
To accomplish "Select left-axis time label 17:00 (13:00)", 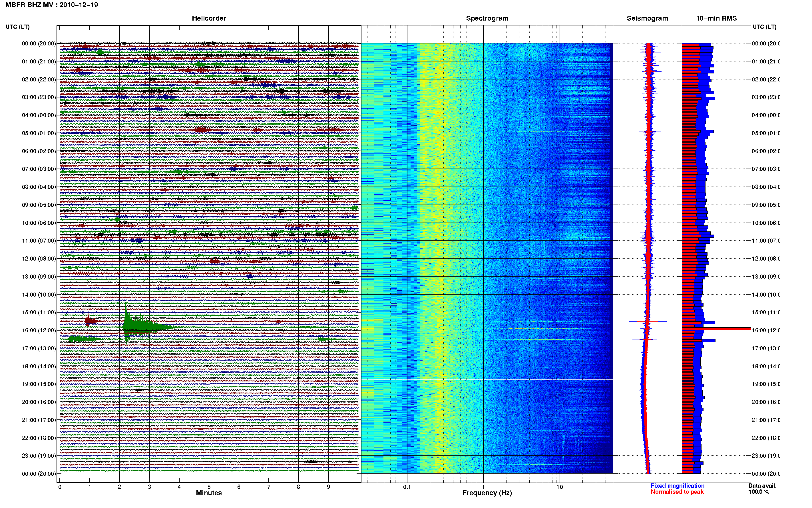I will (x=39, y=348).
